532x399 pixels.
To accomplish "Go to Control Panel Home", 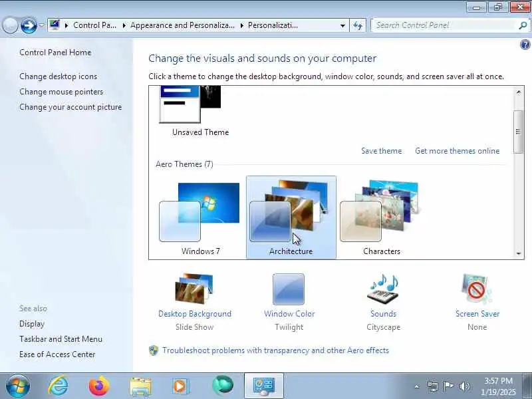I will pos(55,53).
